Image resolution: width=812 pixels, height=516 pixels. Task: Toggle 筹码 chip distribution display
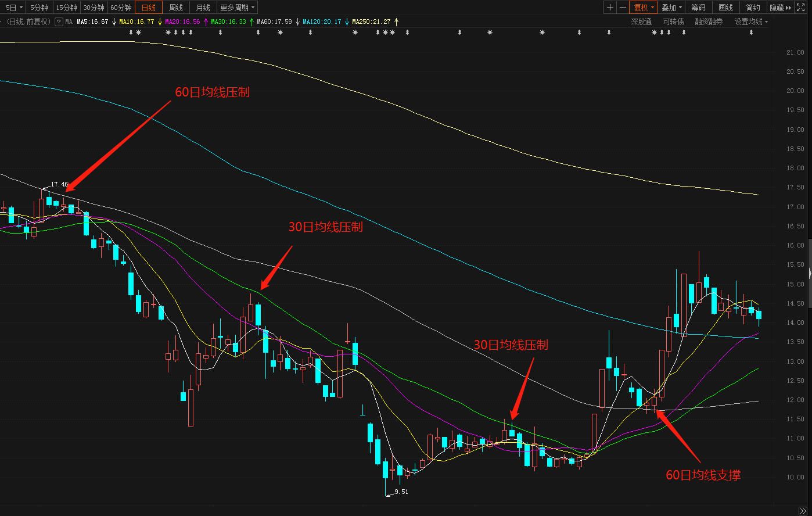[698, 8]
